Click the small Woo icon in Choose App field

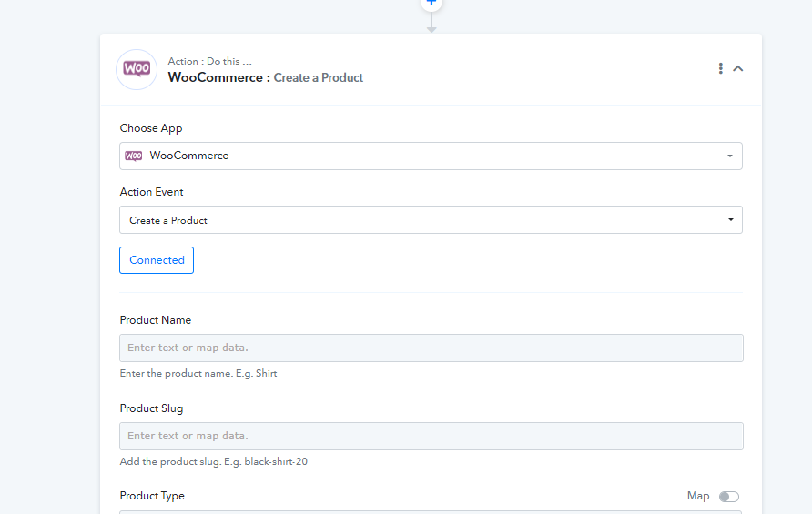[134, 156]
